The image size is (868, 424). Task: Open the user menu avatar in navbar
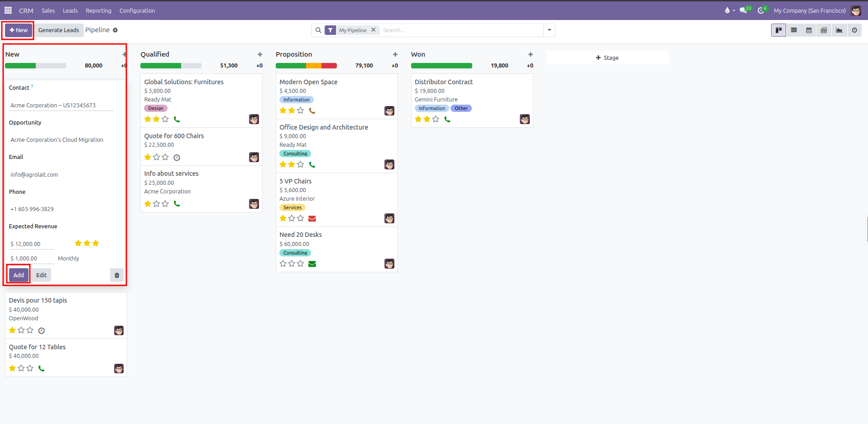tap(856, 10)
